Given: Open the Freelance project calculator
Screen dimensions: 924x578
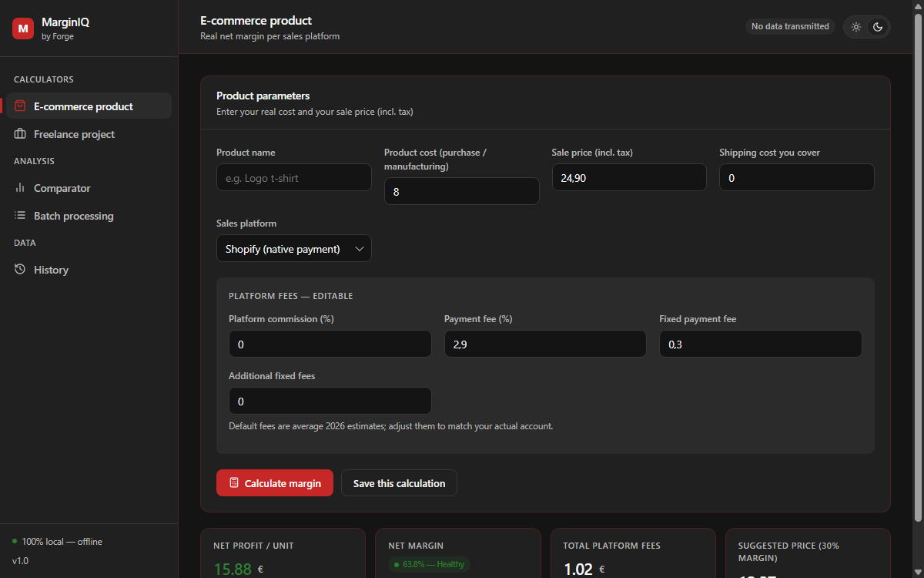Looking at the screenshot, I should (x=89, y=134).
